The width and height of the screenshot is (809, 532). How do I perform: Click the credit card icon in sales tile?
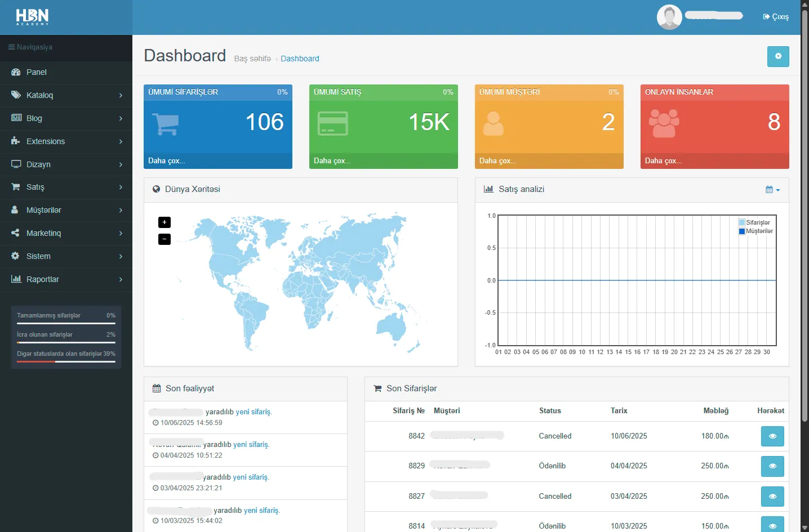[x=332, y=123]
